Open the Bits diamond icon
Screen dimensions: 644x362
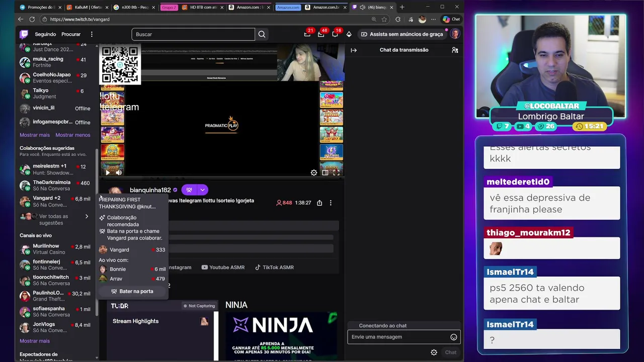pos(349,34)
